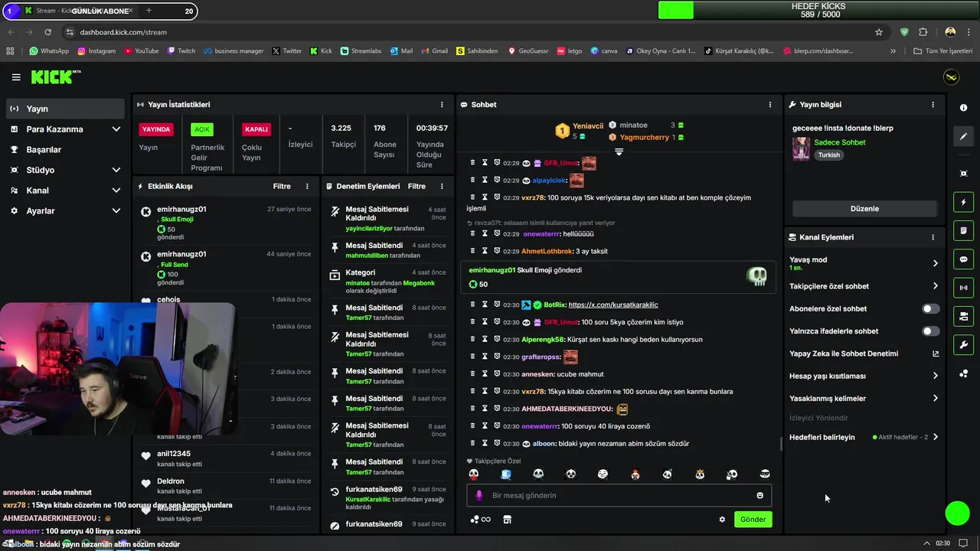Click the three-circles icon in right sidebar
Screen dimensions: 980x551
click(x=963, y=373)
